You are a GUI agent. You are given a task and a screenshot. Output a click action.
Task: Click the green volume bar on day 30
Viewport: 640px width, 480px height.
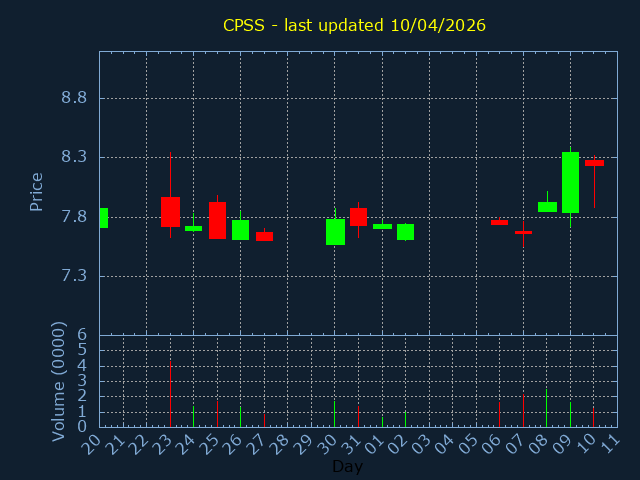tap(334, 414)
